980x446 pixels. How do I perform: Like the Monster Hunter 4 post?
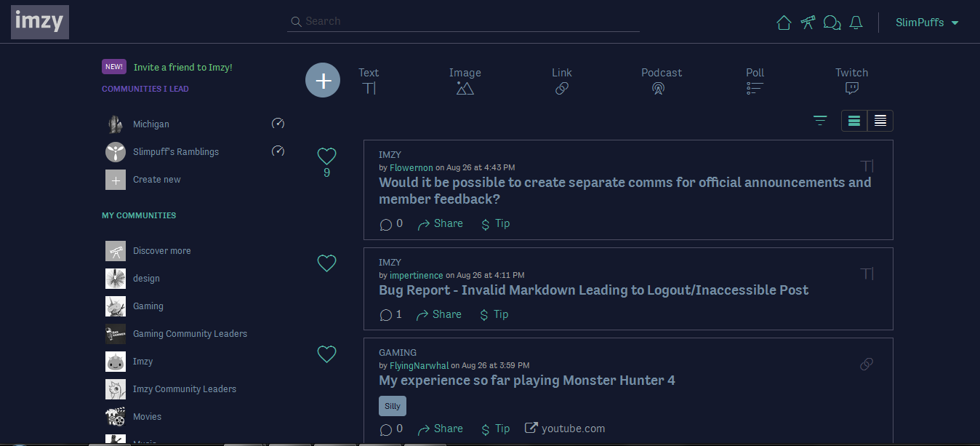pos(326,354)
